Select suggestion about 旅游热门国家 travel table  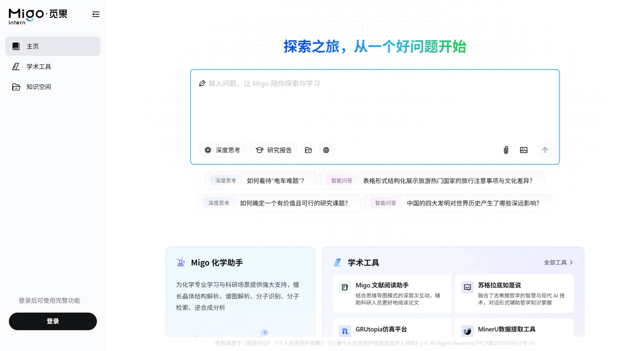coord(433,181)
